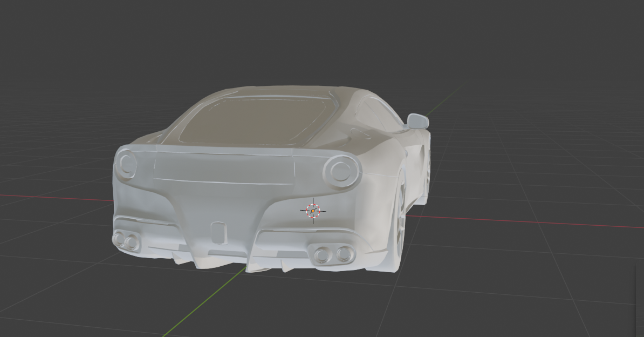Click the left pair of exhaust pipes

point(126,241)
